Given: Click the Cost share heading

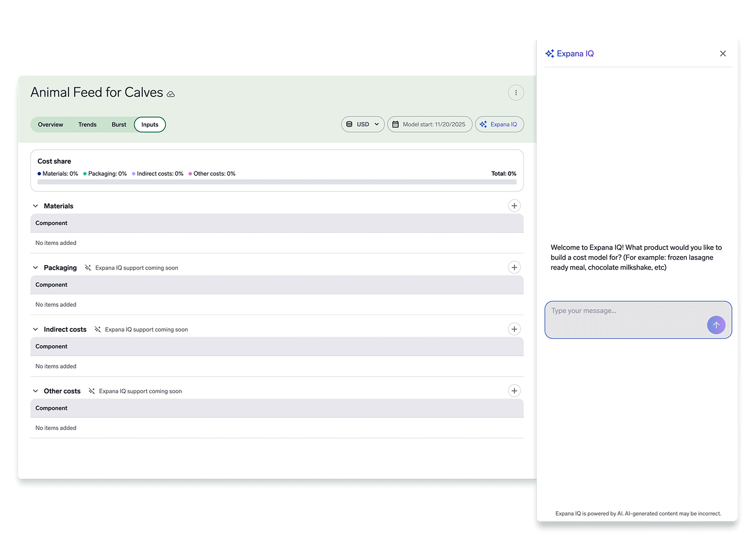Looking at the screenshot, I should click(x=54, y=161).
